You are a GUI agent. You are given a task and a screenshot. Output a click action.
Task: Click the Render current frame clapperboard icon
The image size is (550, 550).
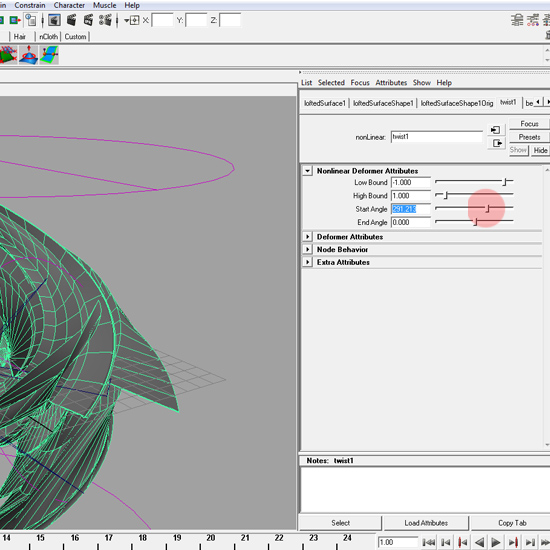(72, 20)
